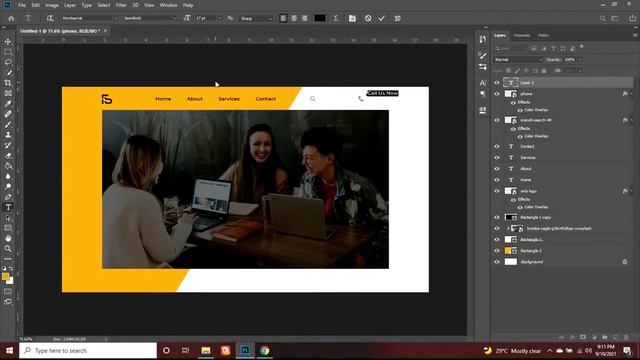Lock all on selected layer
This screenshot has width=640, height=360.
[544, 71]
